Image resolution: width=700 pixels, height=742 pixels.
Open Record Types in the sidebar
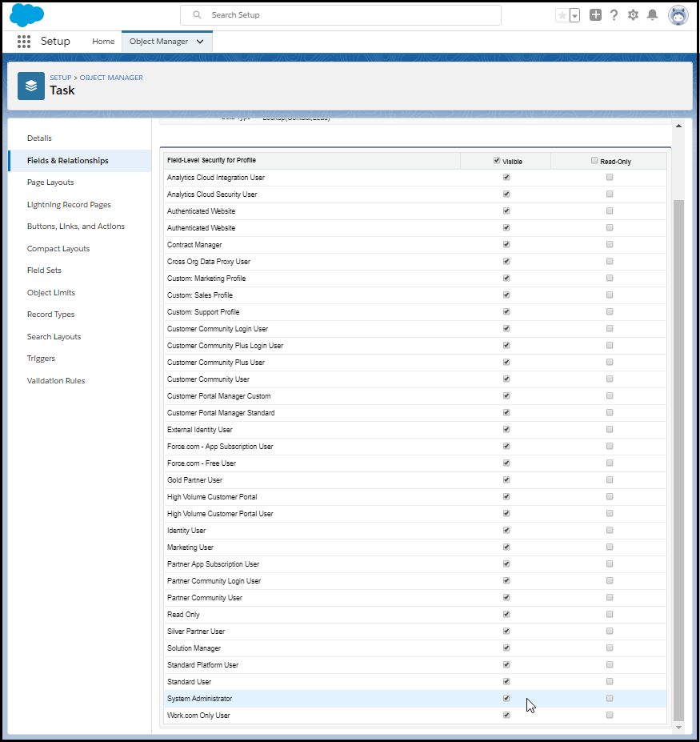(50, 315)
